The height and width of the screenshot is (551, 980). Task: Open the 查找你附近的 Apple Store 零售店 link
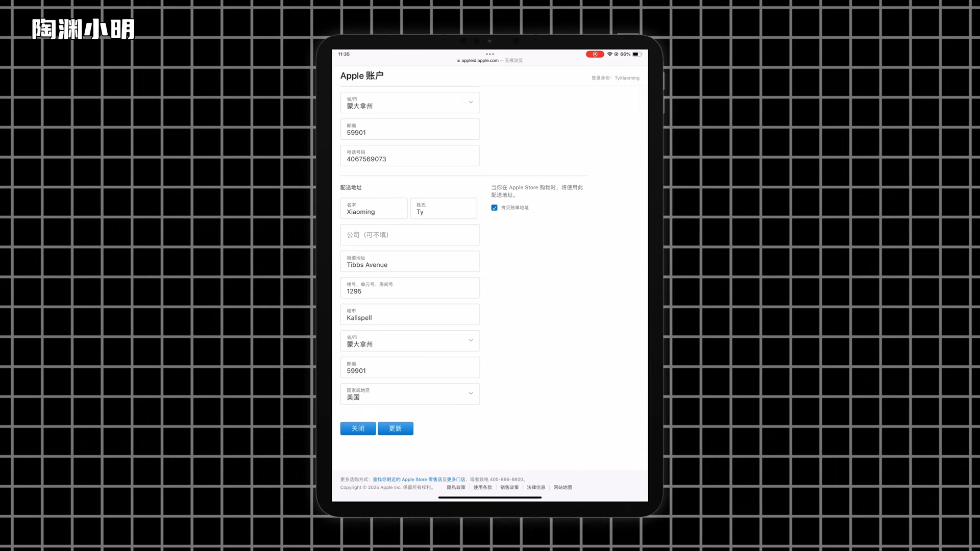pyautogui.click(x=407, y=480)
